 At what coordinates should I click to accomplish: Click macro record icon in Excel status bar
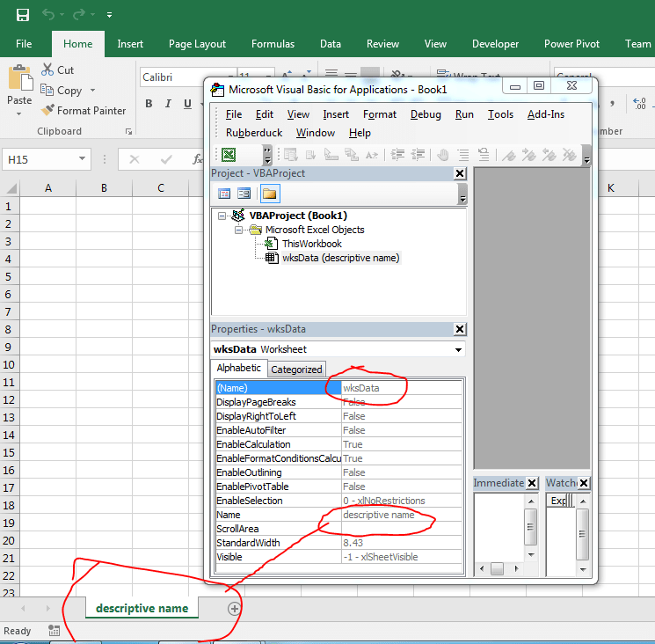pos(54,630)
